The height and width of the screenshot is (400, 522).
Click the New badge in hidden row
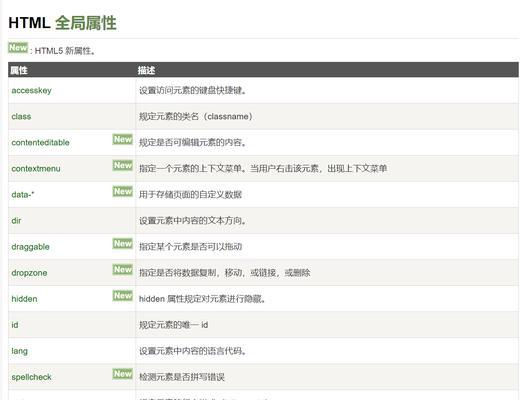(122, 296)
